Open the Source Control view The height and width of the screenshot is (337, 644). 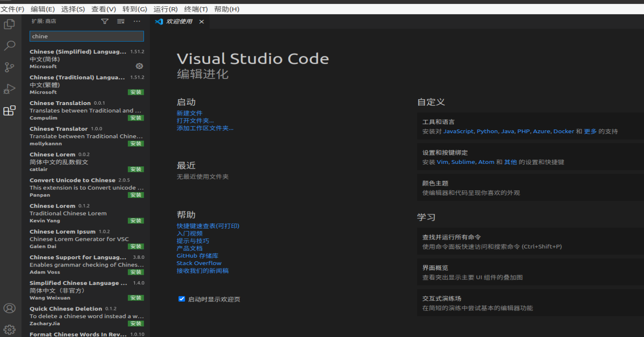(9, 67)
